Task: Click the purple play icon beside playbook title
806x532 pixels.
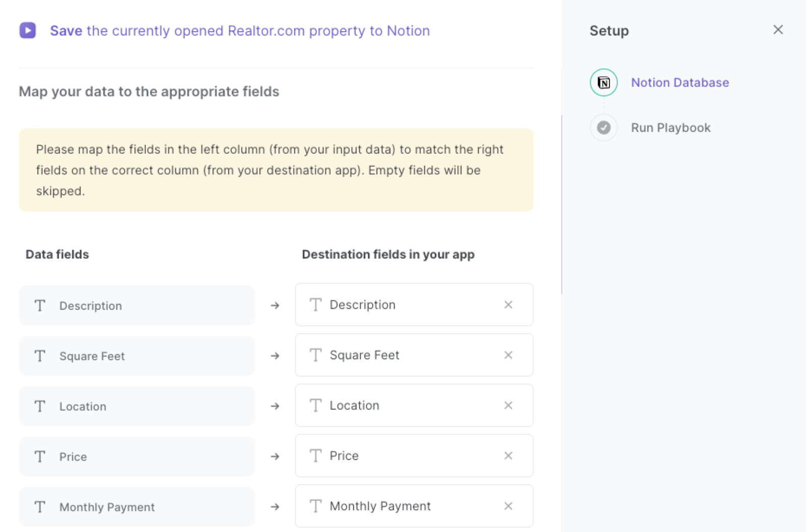Action: click(x=28, y=30)
